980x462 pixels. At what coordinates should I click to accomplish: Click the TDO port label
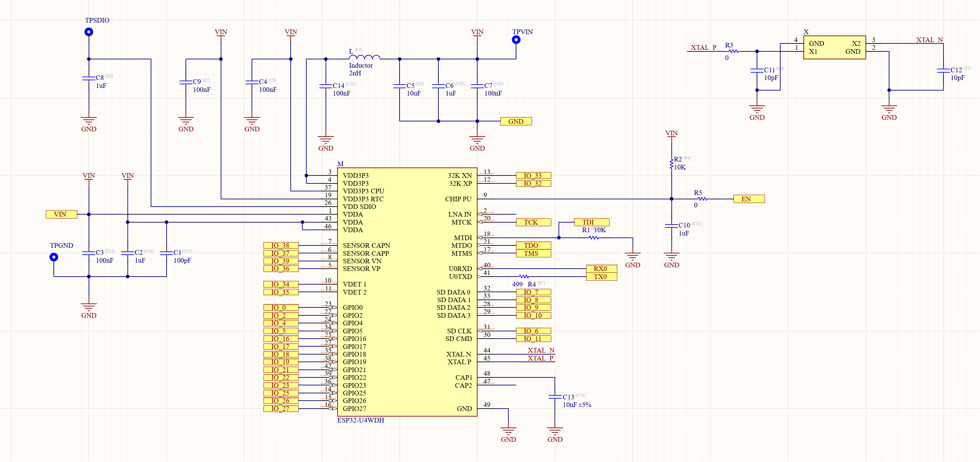(533, 245)
